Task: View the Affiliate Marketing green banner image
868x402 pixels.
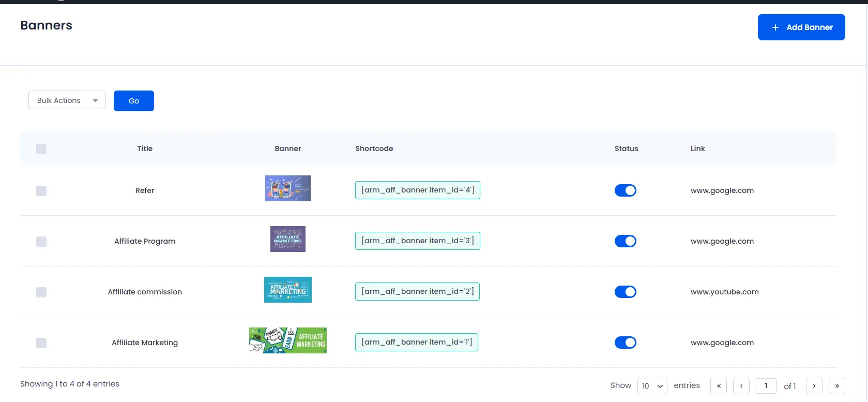Action: (288, 340)
